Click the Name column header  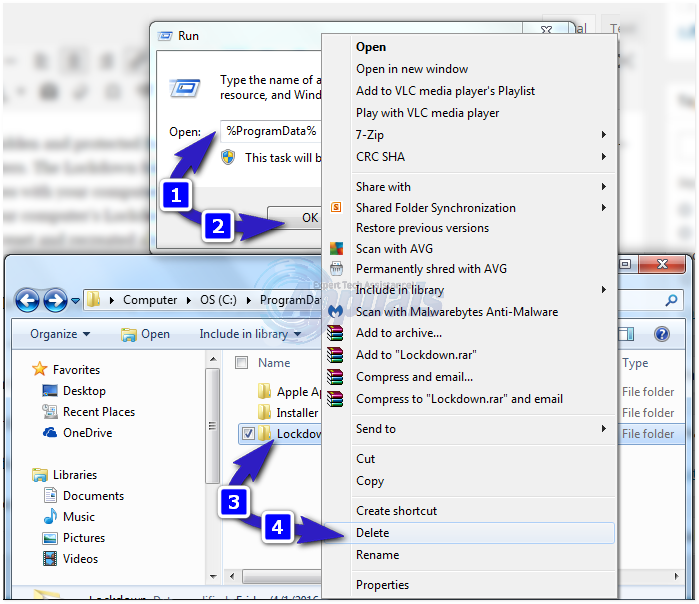coord(274,363)
